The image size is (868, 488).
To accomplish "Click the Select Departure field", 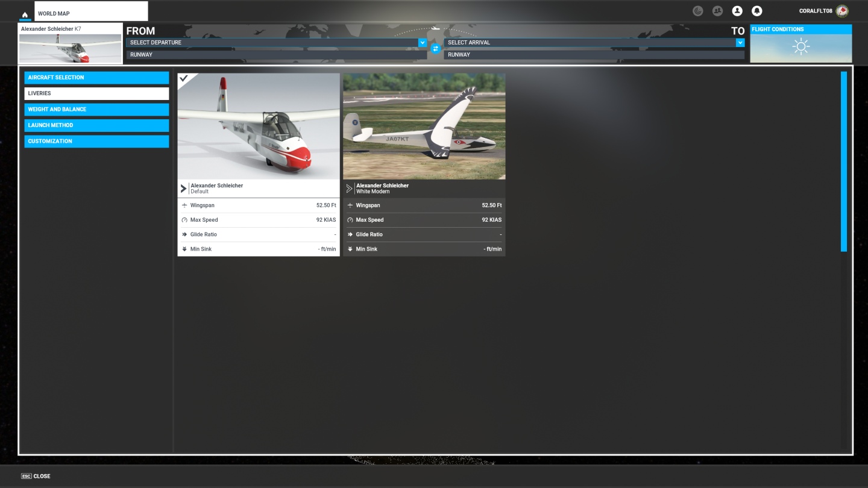I will [x=277, y=43].
